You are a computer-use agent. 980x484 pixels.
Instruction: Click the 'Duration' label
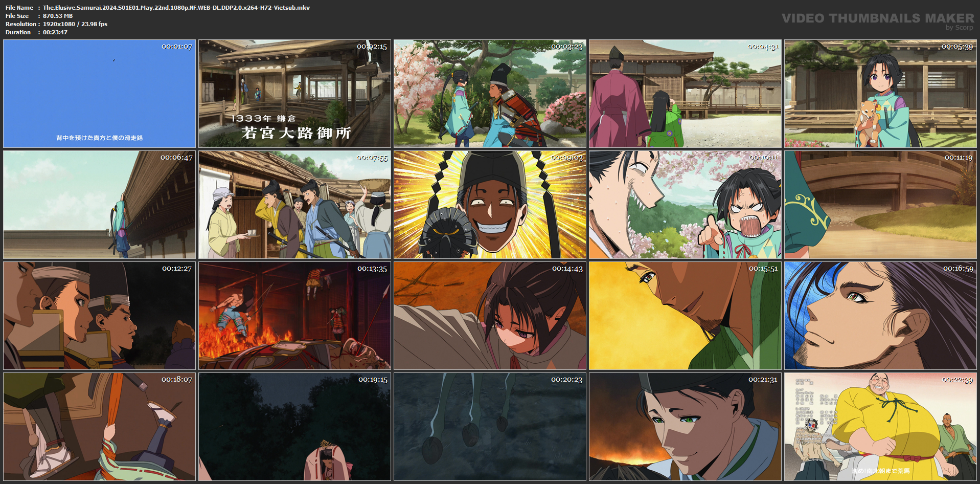[18, 32]
